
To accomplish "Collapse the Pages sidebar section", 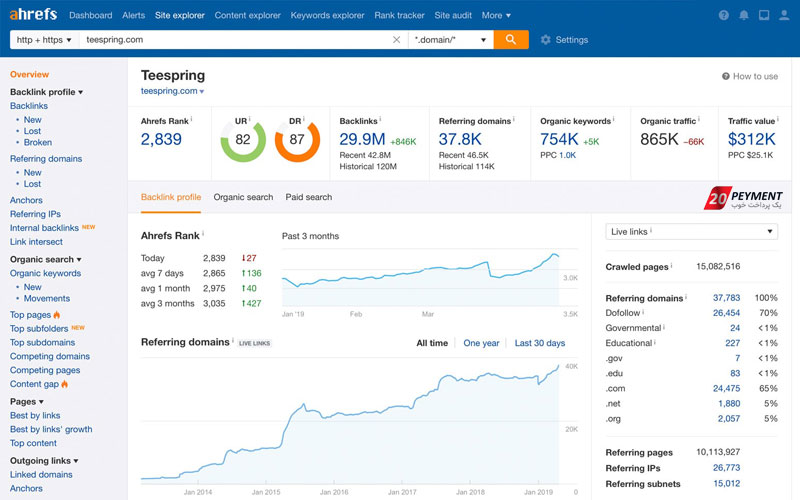I will [27, 402].
